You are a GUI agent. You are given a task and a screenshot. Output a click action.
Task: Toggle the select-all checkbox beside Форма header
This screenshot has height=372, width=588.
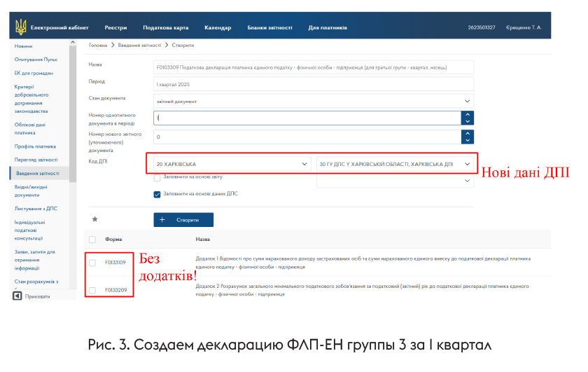click(x=92, y=240)
